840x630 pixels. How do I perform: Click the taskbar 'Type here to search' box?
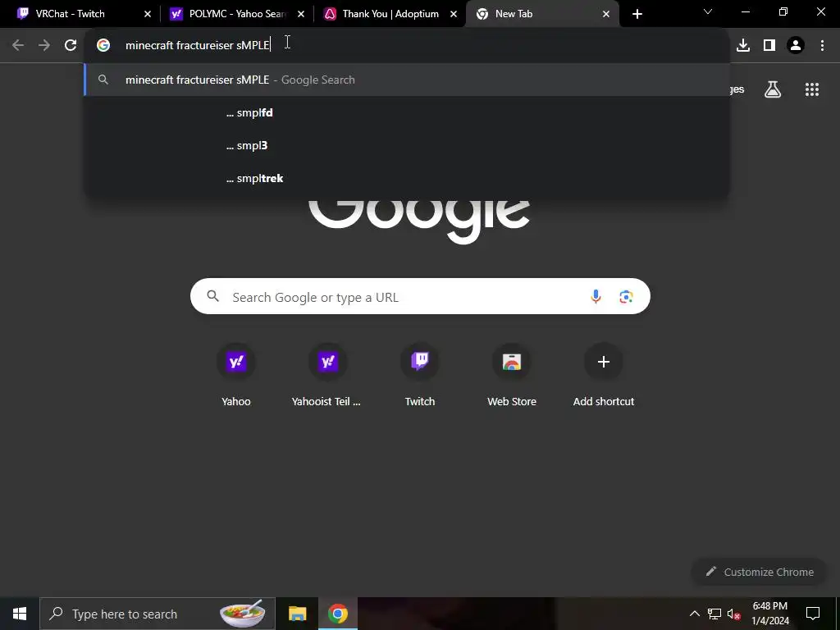(x=157, y=614)
